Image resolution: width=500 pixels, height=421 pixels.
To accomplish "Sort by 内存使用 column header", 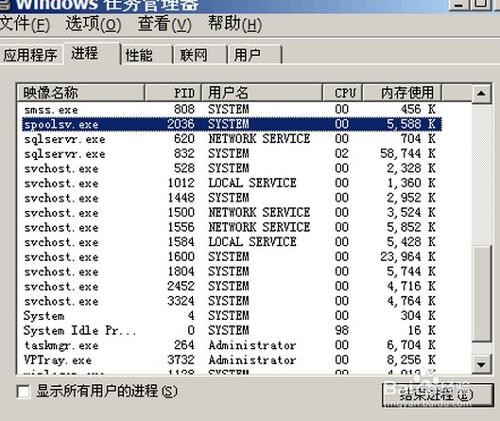I will coord(402,92).
